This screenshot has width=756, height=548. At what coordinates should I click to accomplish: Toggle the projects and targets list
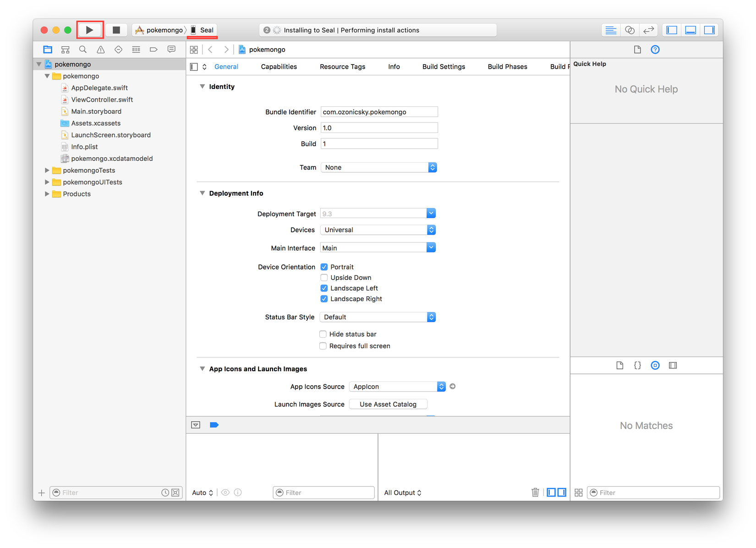click(194, 67)
